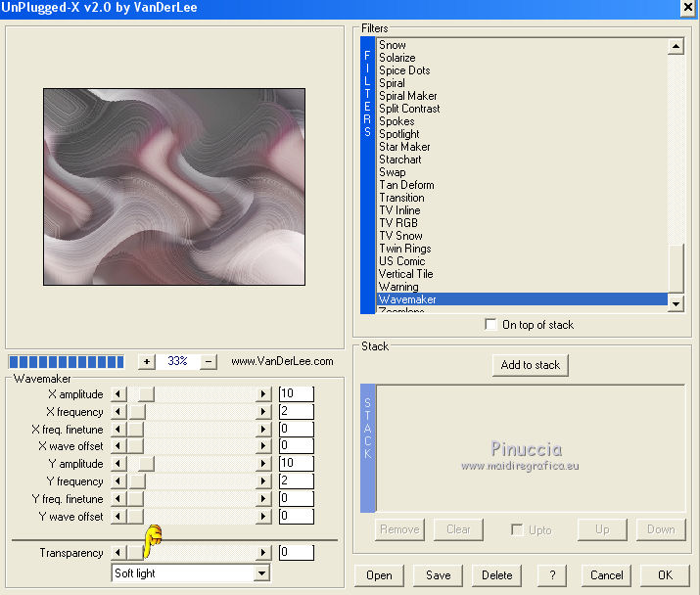
Task: Click the X amplitude value field
Action: point(297,393)
